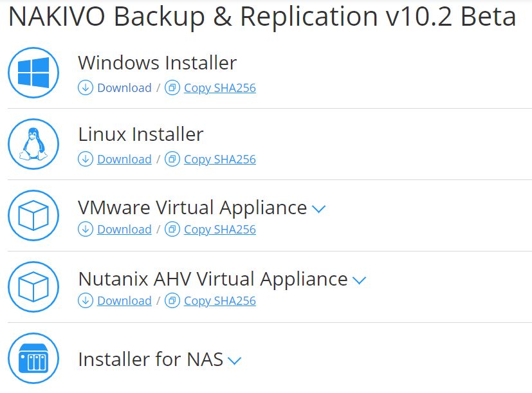Copy SHA256 for the Linux Installer

click(220, 160)
